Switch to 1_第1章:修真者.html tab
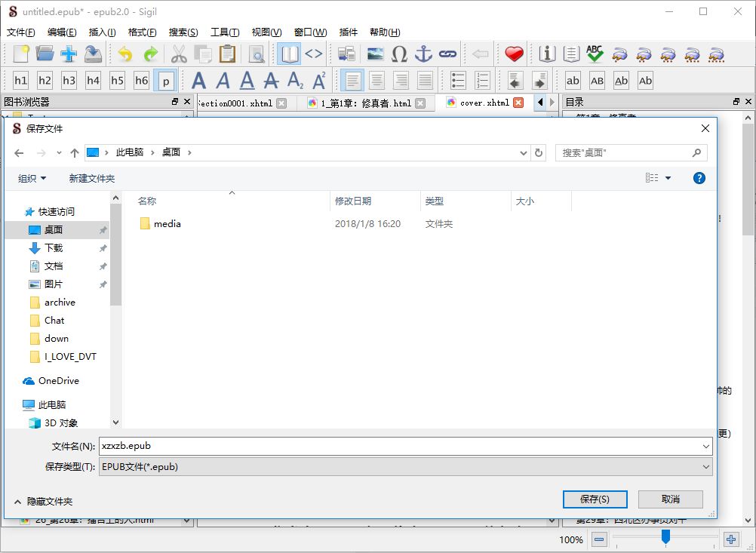The height and width of the screenshot is (553, 756). tap(366, 103)
